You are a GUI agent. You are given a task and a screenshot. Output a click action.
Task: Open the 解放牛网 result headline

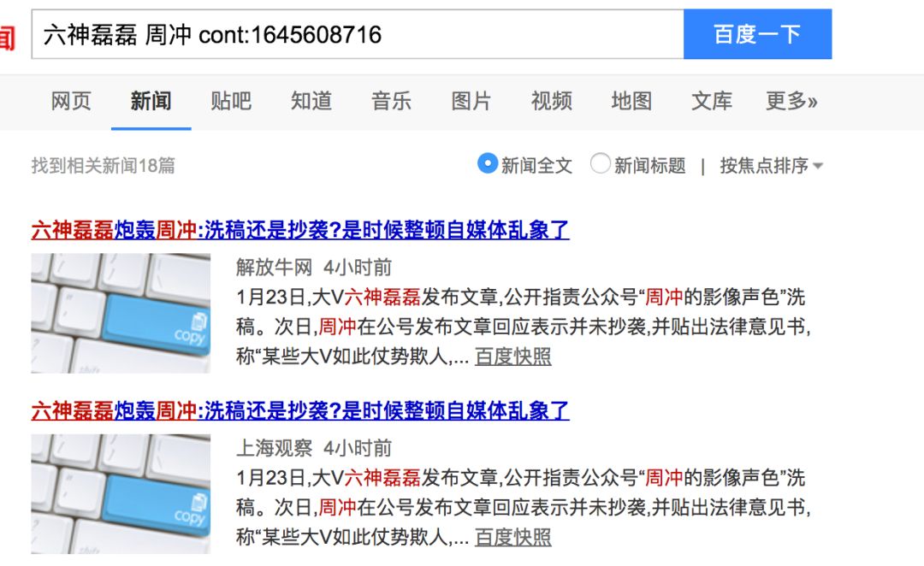300,230
